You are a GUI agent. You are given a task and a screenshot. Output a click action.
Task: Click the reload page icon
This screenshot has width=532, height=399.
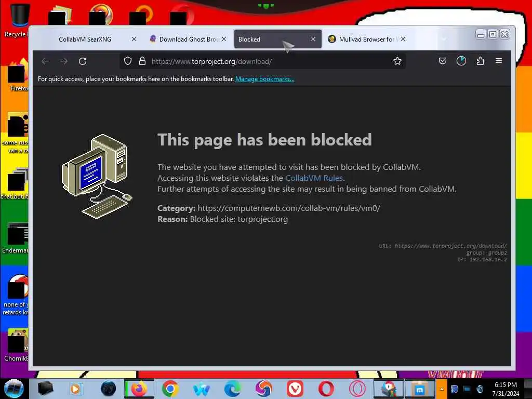point(83,61)
